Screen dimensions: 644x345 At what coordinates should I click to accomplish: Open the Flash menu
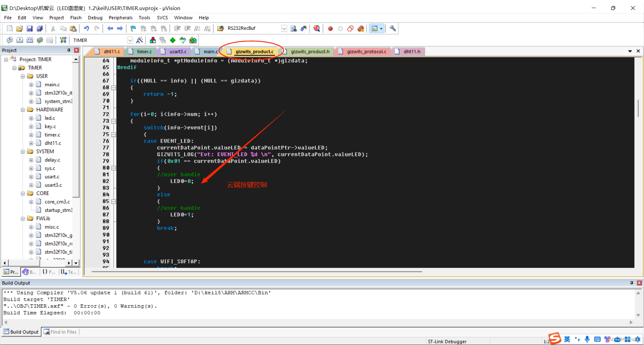76,18
